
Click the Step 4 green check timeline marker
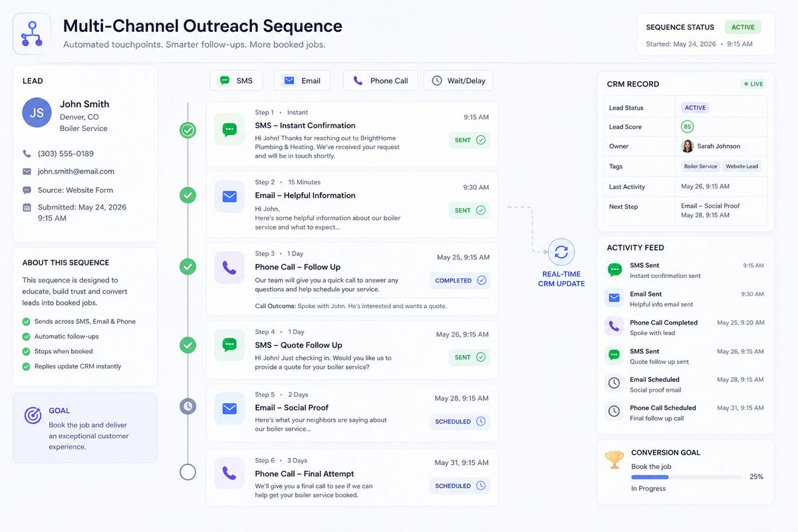coord(188,345)
